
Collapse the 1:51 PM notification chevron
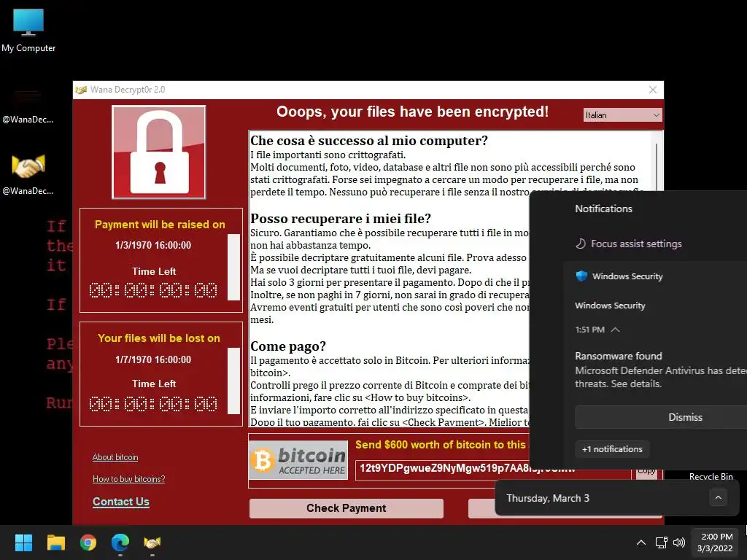pyautogui.click(x=615, y=330)
